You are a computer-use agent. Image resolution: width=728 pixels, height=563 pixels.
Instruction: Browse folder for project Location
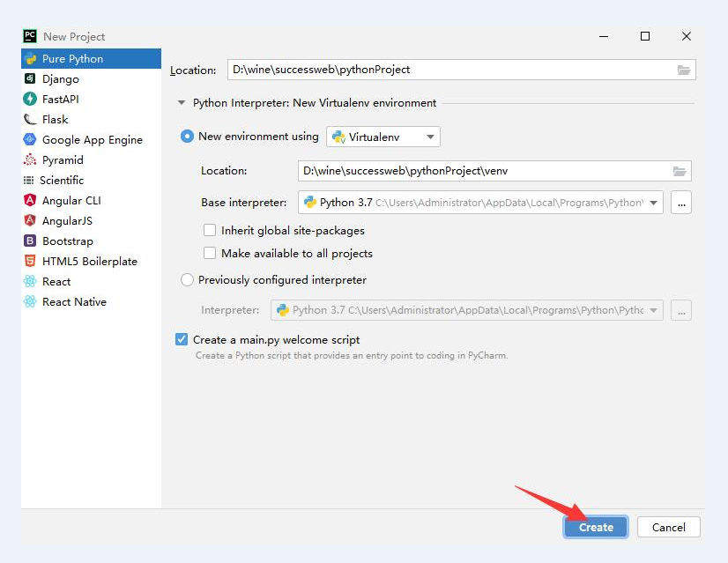coord(683,70)
